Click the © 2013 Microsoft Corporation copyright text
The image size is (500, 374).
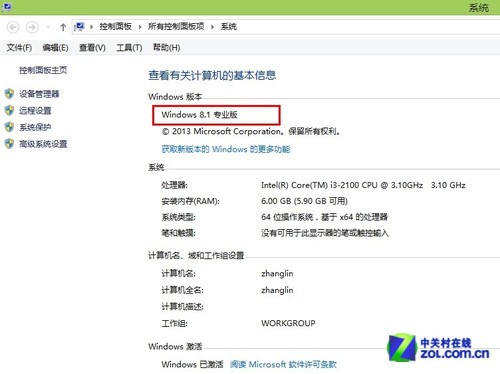tap(251, 131)
